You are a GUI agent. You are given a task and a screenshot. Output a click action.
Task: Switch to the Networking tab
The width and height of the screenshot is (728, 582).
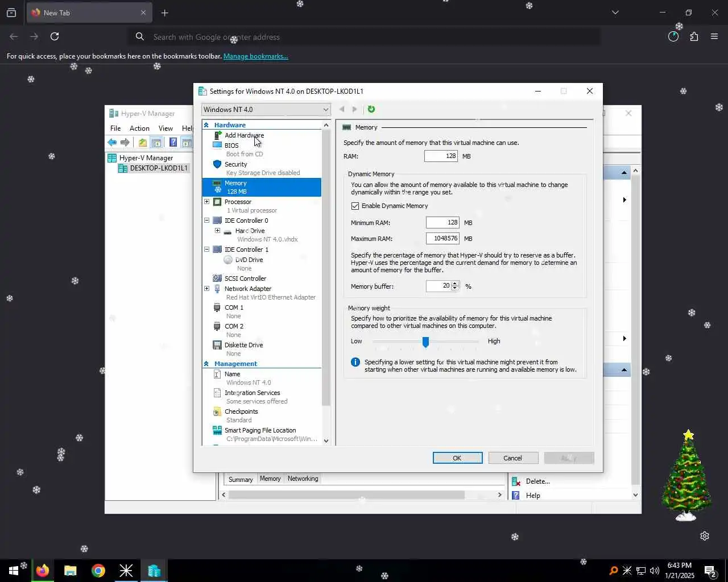[303, 479]
